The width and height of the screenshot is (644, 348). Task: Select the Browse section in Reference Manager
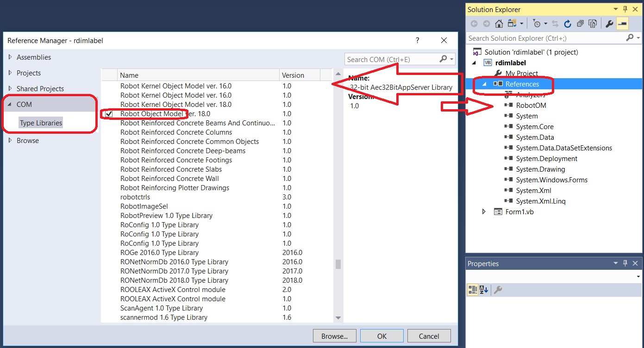point(27,140)
